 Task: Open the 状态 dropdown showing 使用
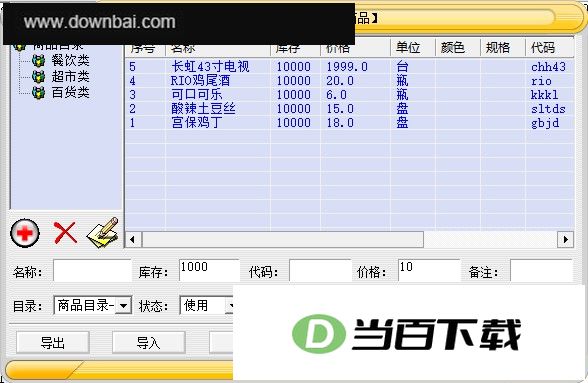point(207,305)
